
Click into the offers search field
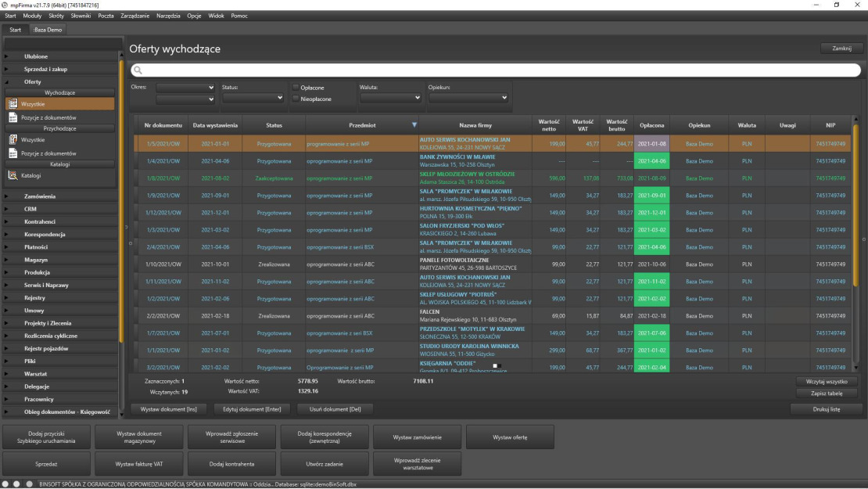[x=496, y=70]
